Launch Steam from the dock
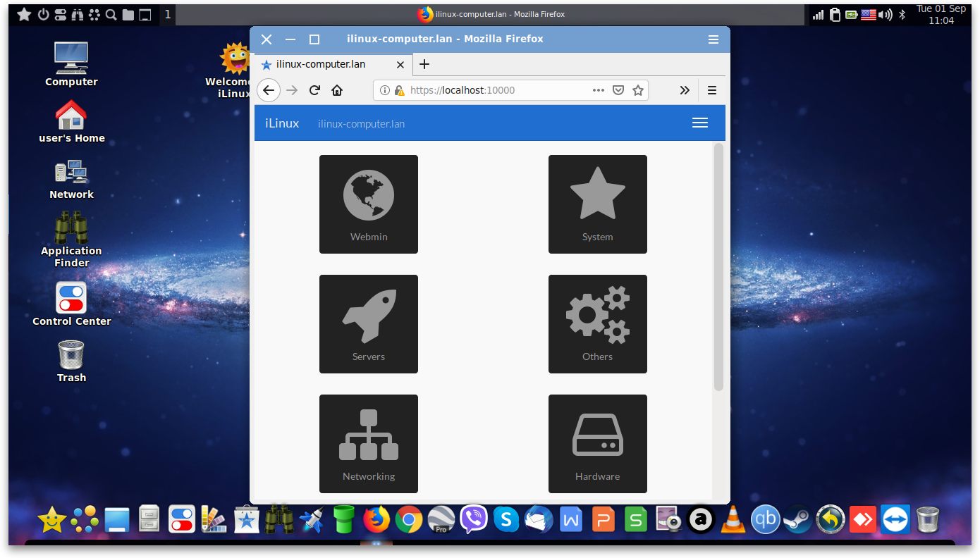980x558 pixels. [798, 520]
